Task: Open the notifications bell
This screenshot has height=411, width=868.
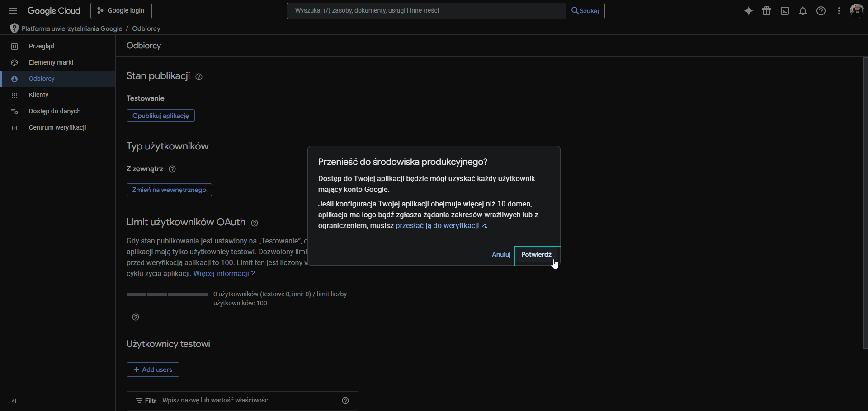Action: (803, 11)
